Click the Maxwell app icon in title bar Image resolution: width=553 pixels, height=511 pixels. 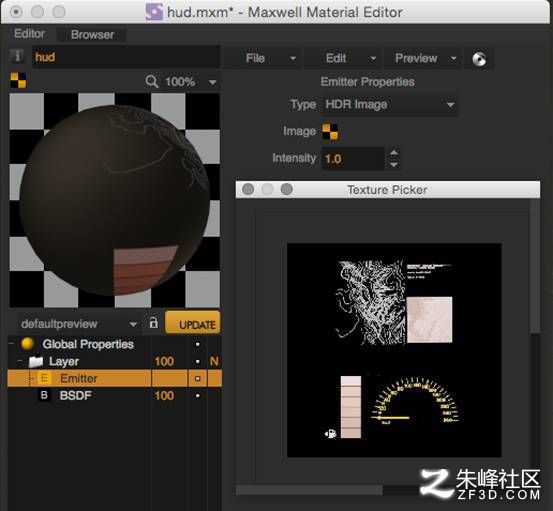pos(154,12)
